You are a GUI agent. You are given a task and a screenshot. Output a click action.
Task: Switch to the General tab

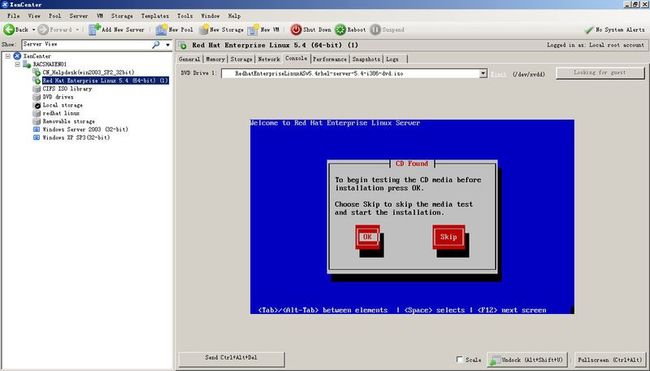point(189,59)
